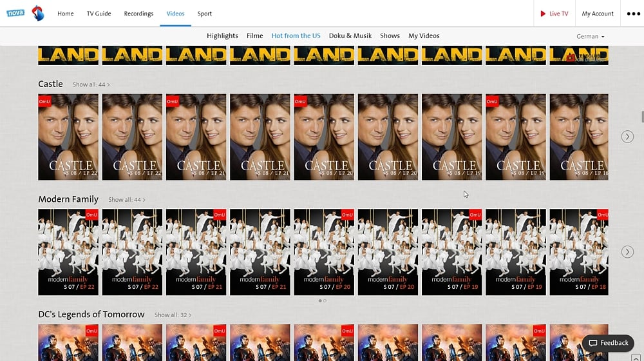Open the TV Guide tab
Viewport: 644px width, 361px height.
click(99, 14)
